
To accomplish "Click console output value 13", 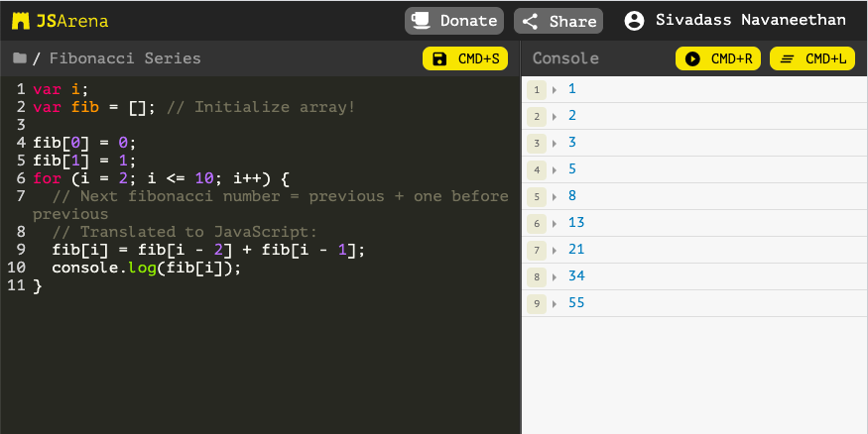I will 576,222.
